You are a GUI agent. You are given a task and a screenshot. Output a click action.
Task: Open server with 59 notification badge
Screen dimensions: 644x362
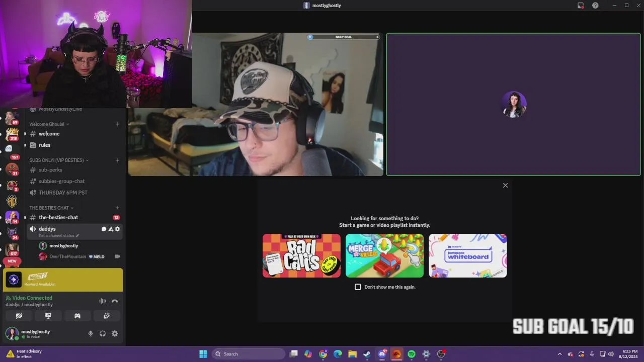12,118
